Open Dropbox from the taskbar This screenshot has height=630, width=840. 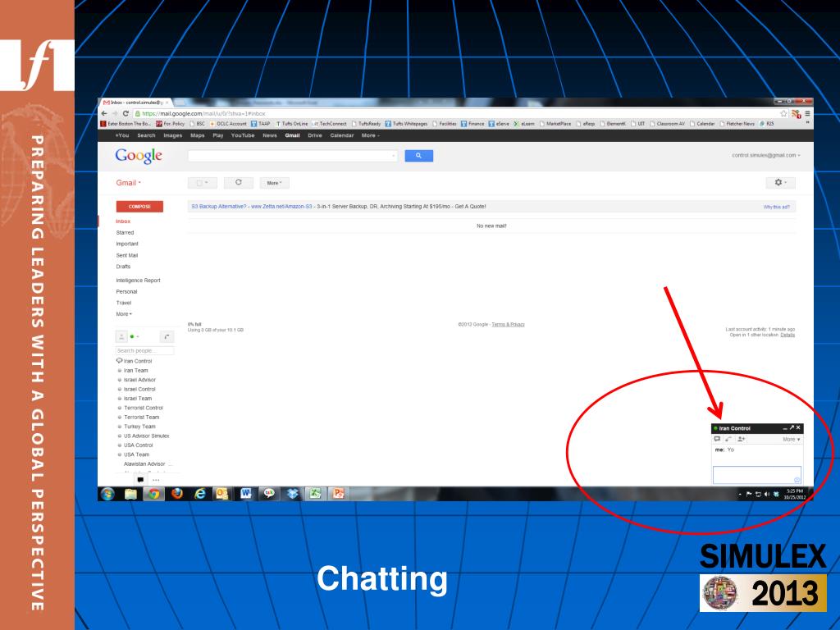(x=292, y=494)
